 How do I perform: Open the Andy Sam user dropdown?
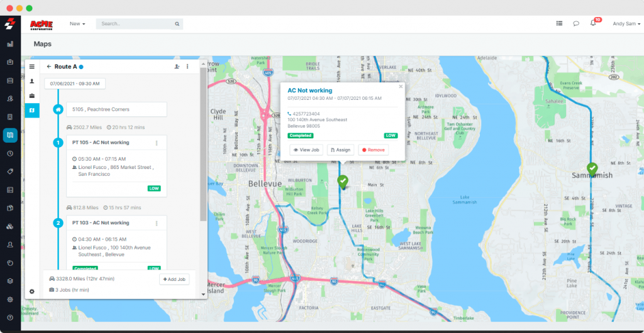pos(626,24)
